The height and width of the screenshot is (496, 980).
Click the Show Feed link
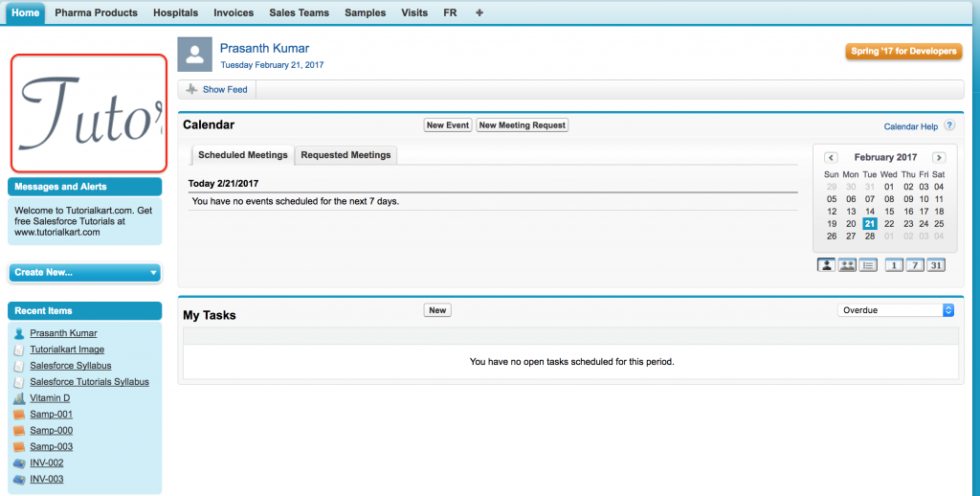225,89
